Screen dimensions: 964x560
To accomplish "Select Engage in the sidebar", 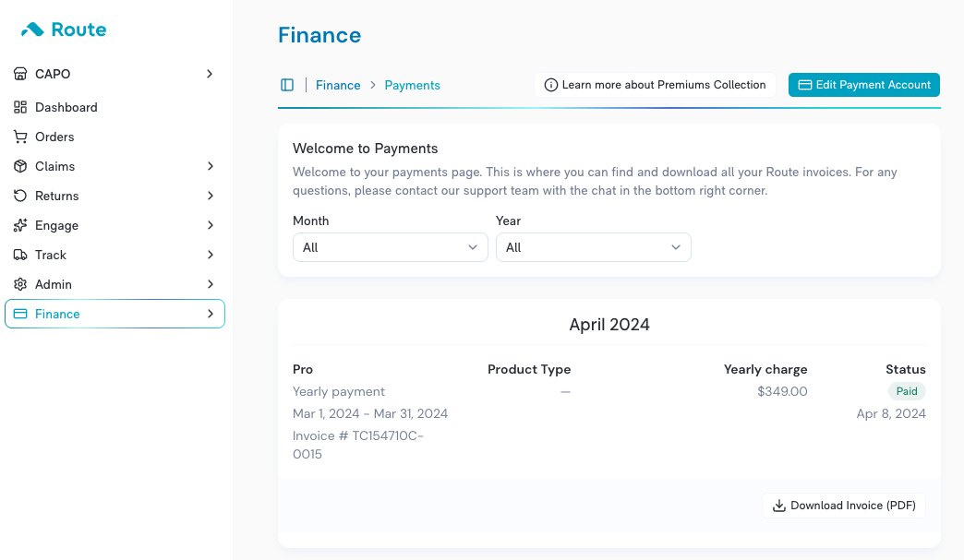I will (114, 225).
